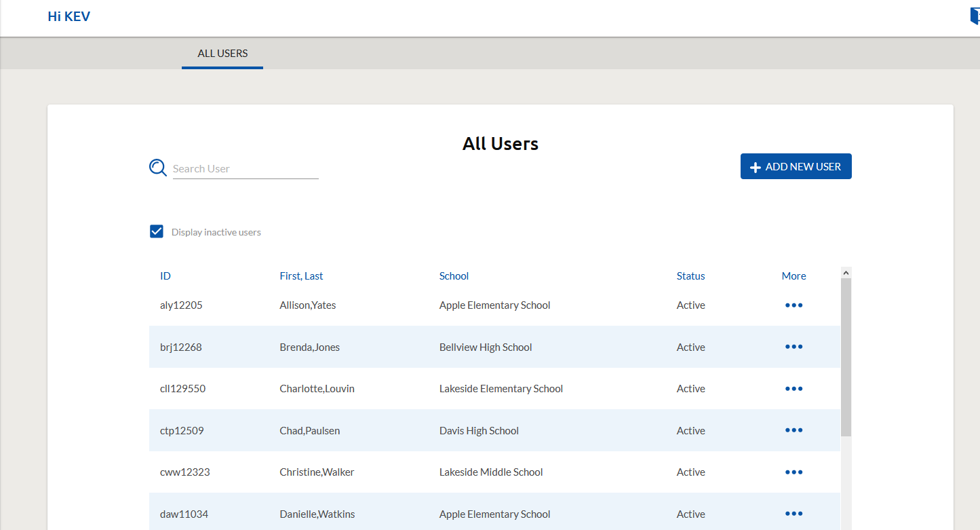Open more options for Brenda Jones
The width and height of the screenshot is (980, 530).
click(793, 347)
